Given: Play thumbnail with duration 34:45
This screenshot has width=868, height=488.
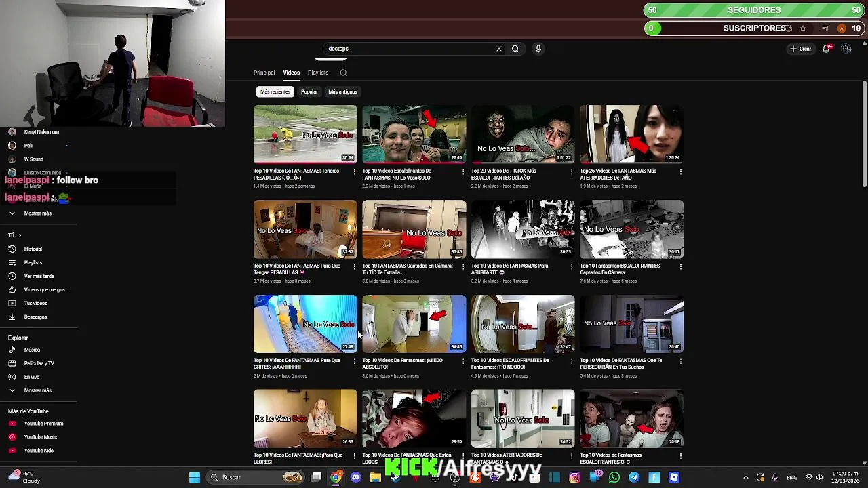Looking at the screenshot, I should click(x=414, y=324).
